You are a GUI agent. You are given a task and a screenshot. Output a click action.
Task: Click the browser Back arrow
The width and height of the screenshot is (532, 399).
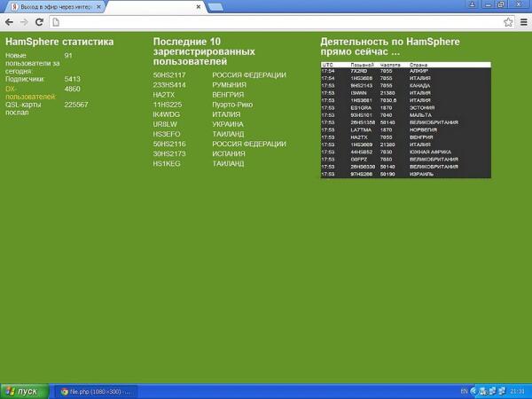click(9, 21)
